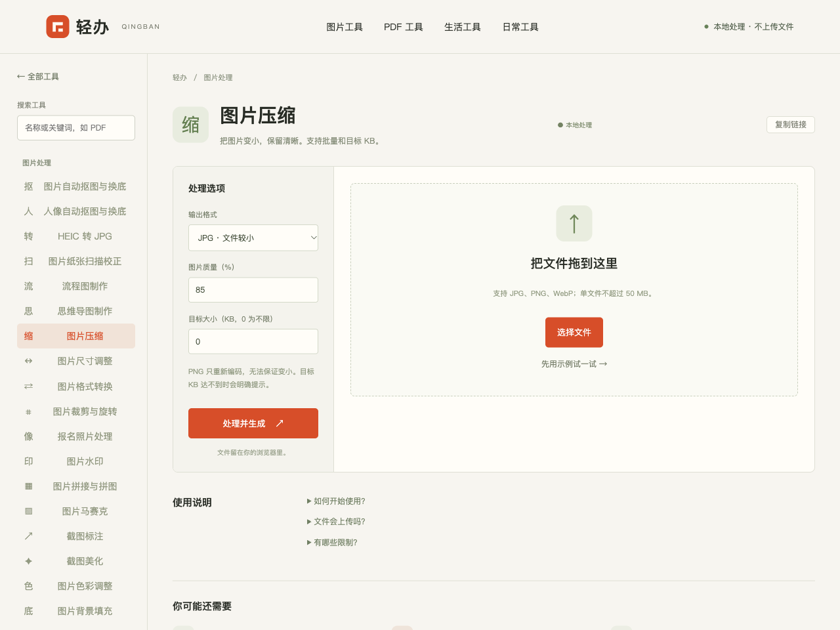The height and width of the screenshot is (630, 840).
Task: Click the 人 icon for 人像自动抠图与换底
Action: [28, 211]
